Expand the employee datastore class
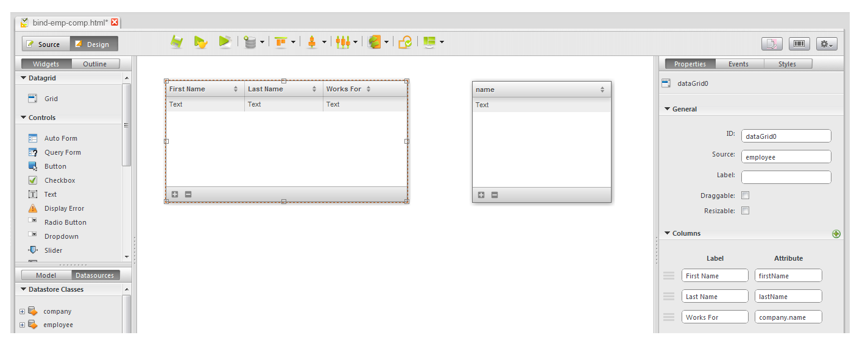Image resolution: width=868 pixels, height=349 pixels. (23, 325)
